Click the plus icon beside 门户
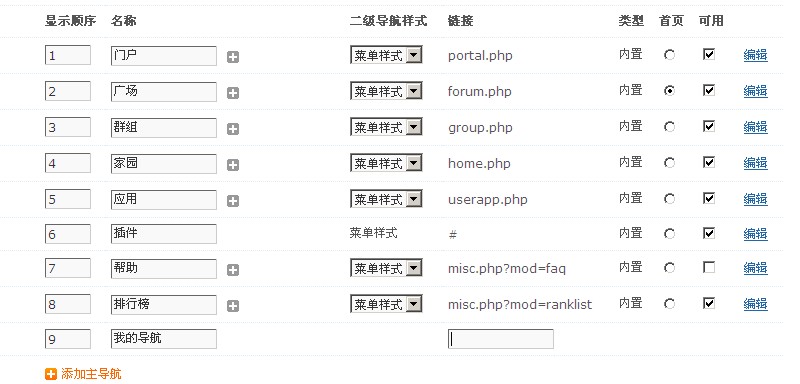Screen dimensions: 800x384 tap(233, 57)
